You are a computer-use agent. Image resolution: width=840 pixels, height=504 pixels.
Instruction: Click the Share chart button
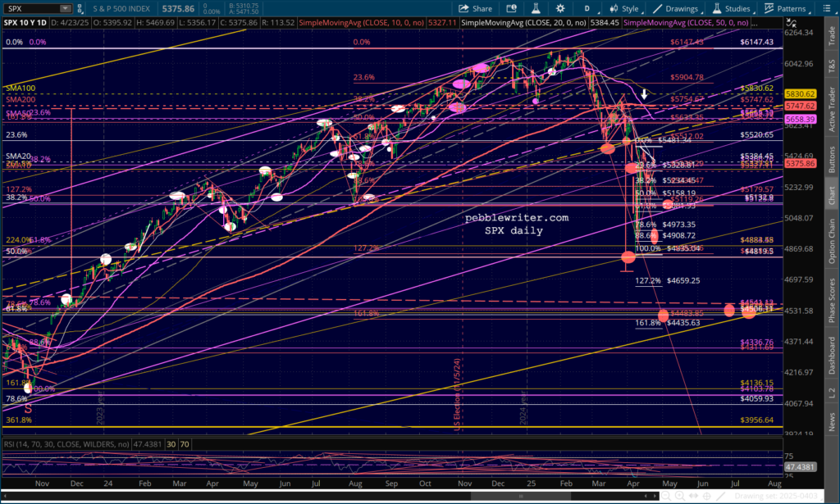point(475,8)
